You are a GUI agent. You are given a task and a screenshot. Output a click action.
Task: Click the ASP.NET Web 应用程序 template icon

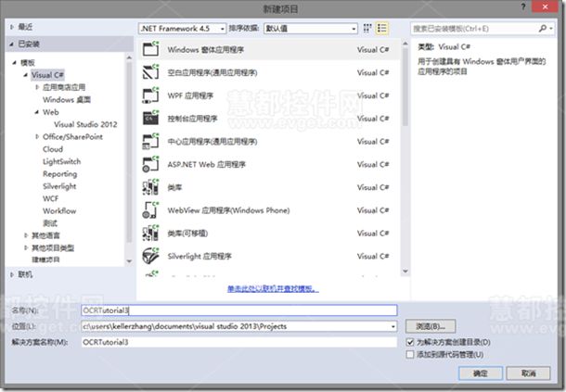pos(150,164)
